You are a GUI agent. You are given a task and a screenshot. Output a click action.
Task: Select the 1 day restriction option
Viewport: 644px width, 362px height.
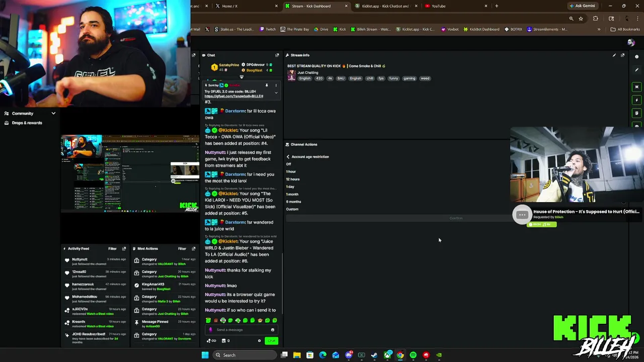(x=290, y=187)
